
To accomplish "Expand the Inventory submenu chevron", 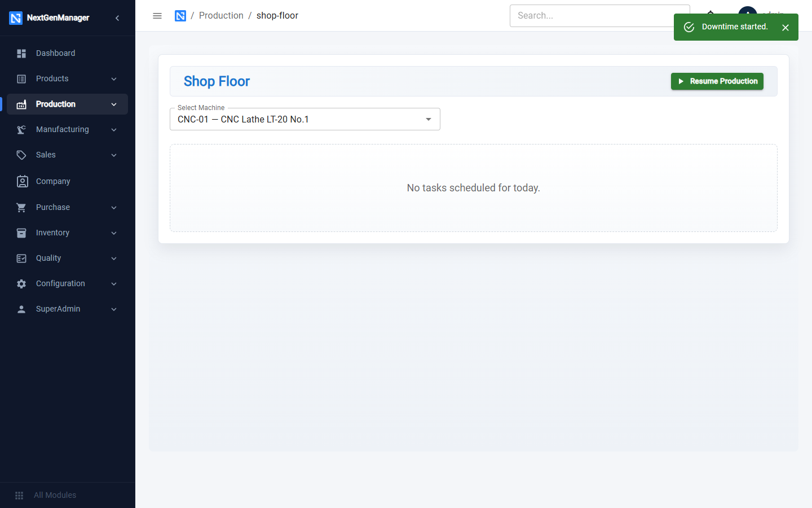I will [x=114, y=233].
